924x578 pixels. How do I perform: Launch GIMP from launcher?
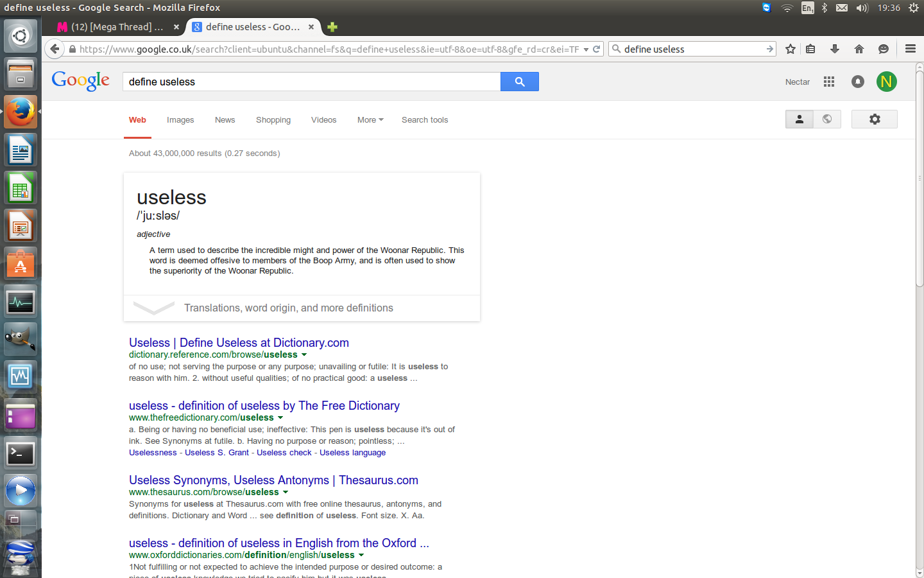21,339
